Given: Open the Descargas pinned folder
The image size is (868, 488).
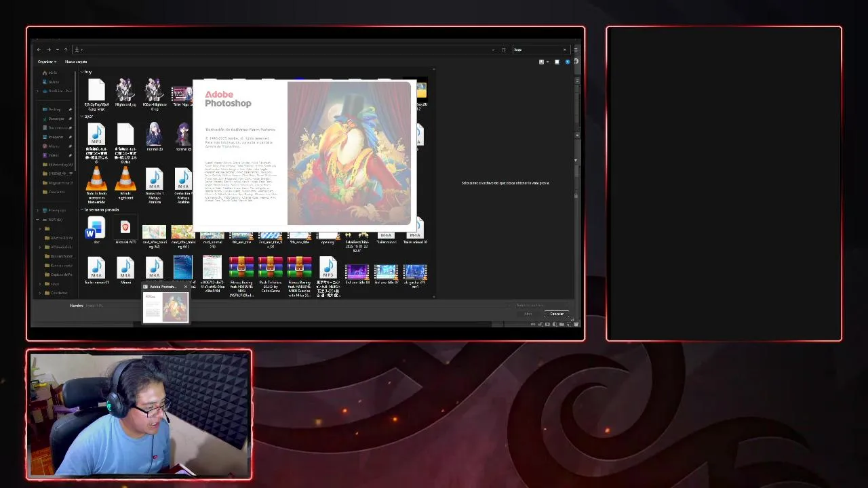Looking at the screenshot, I should [56, 119].
